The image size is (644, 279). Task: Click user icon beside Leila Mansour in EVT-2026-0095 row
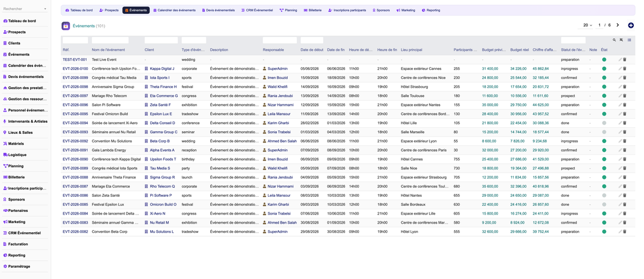click(265, 114)
